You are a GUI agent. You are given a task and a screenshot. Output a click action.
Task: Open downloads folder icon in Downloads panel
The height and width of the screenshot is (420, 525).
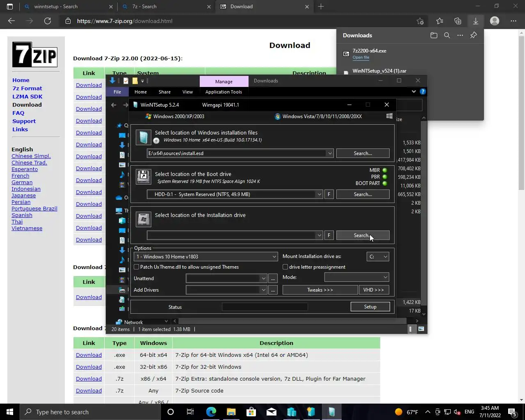click(x=434, y=35)
